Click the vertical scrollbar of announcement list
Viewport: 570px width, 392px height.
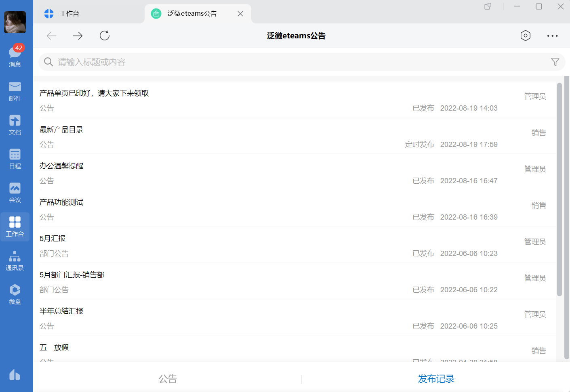click(x=559, y=190)
